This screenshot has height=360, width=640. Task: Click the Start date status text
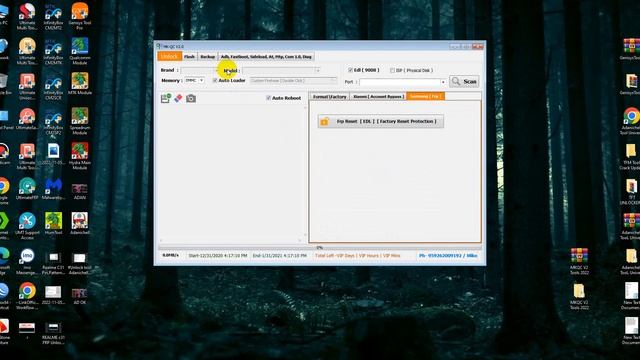click(x=218, y=256)
